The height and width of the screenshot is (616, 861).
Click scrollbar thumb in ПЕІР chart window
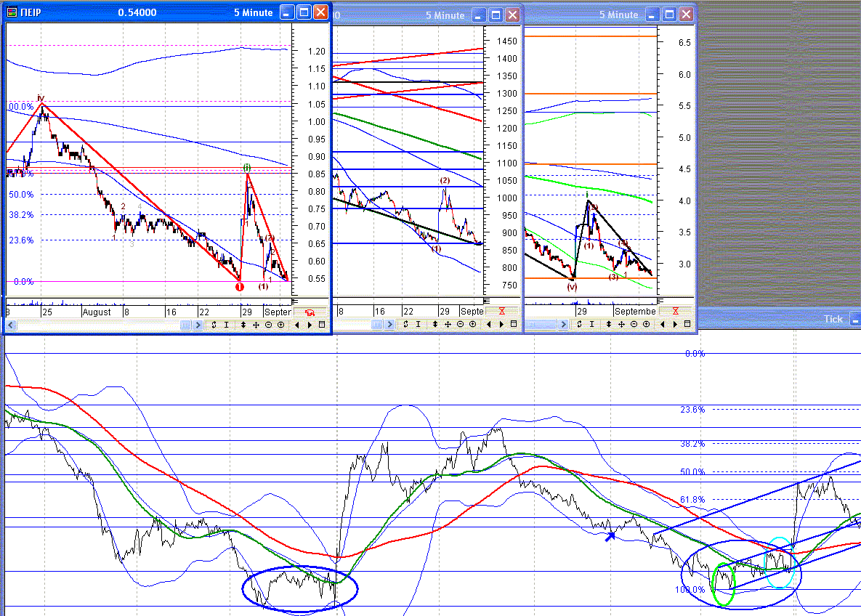pos(185,325)
